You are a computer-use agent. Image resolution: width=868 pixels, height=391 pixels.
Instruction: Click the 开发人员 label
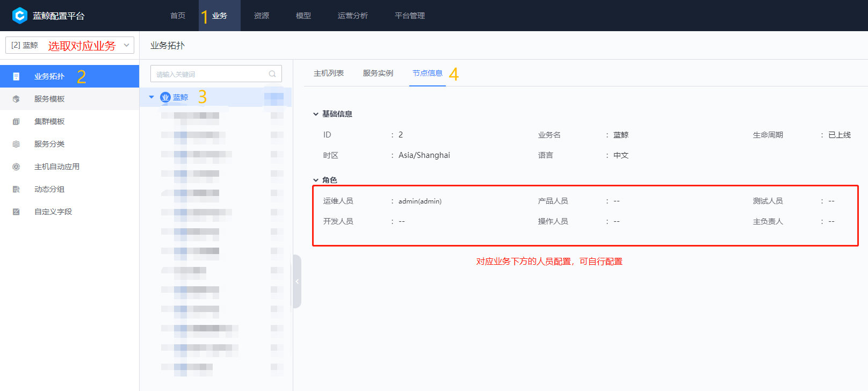coord(338,221)
